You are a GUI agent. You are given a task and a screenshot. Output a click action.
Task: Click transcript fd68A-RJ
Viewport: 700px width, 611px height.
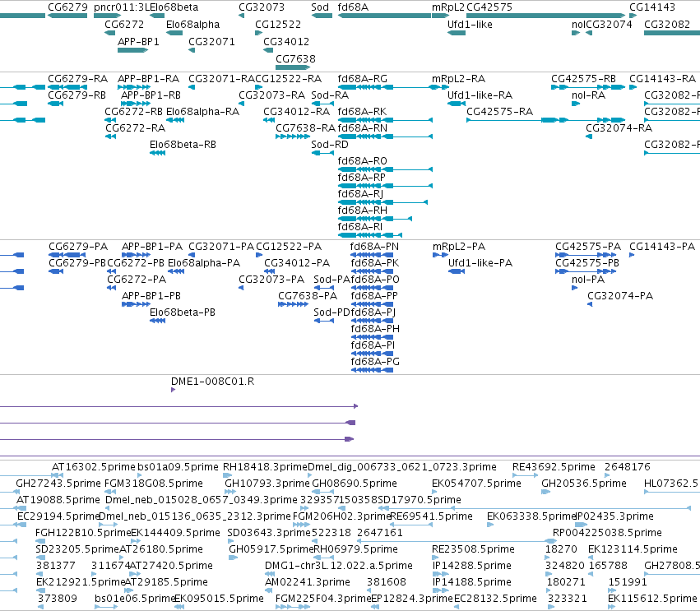pos(360,194)
